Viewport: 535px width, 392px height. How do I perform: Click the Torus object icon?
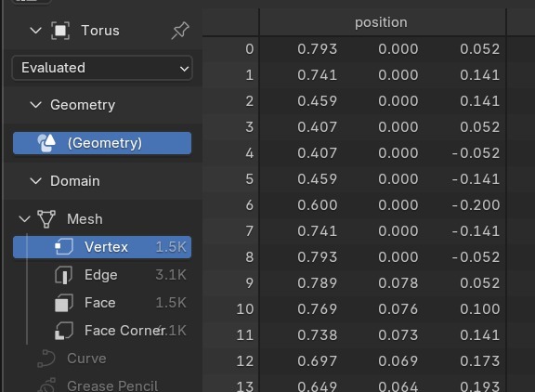point(60,31)
